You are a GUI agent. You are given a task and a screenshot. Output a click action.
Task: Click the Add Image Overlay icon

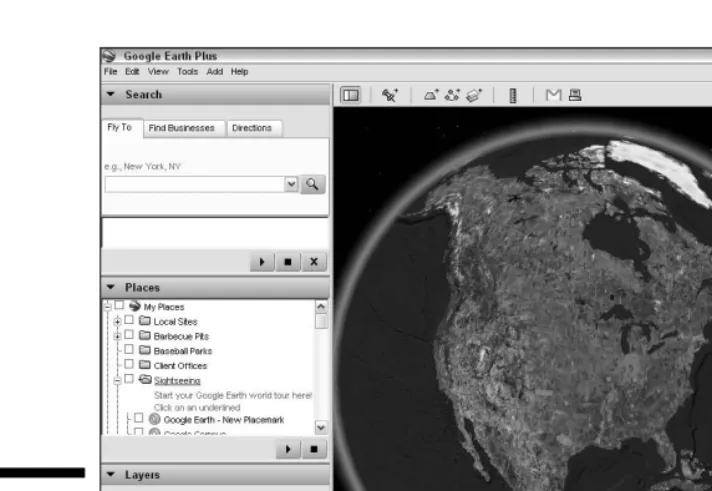(x=474, y=95)
